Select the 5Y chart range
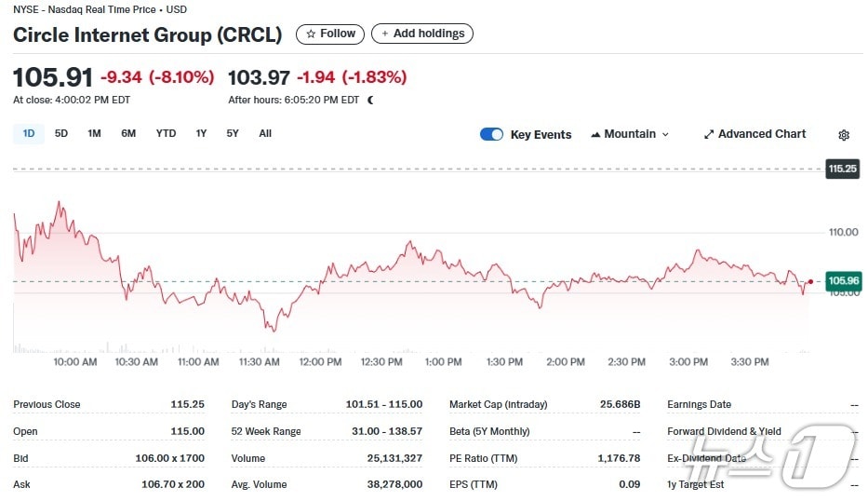868x501 pixels. 233,133
